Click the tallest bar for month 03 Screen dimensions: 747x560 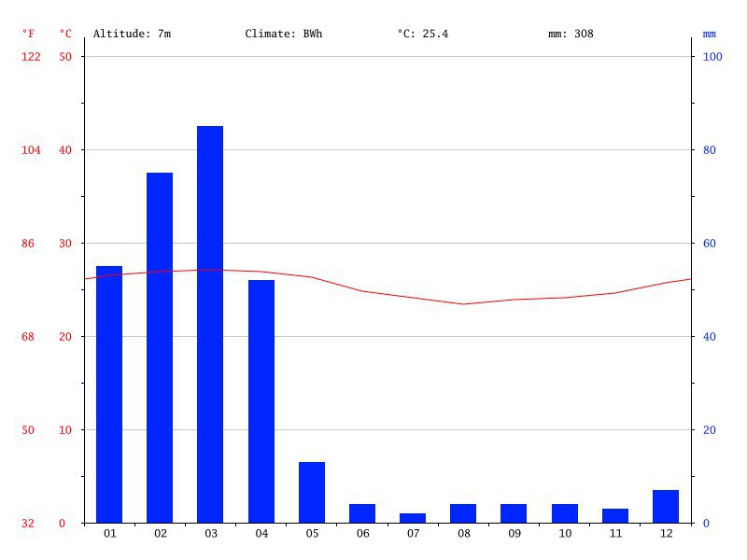pos(210,324)
